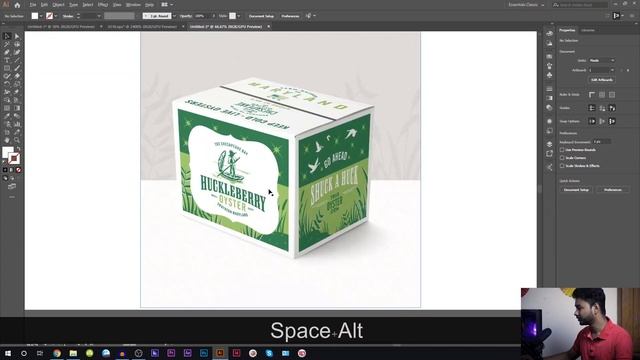
Task: Pick the Eyedropper tool
Action: tap(7, 116)
